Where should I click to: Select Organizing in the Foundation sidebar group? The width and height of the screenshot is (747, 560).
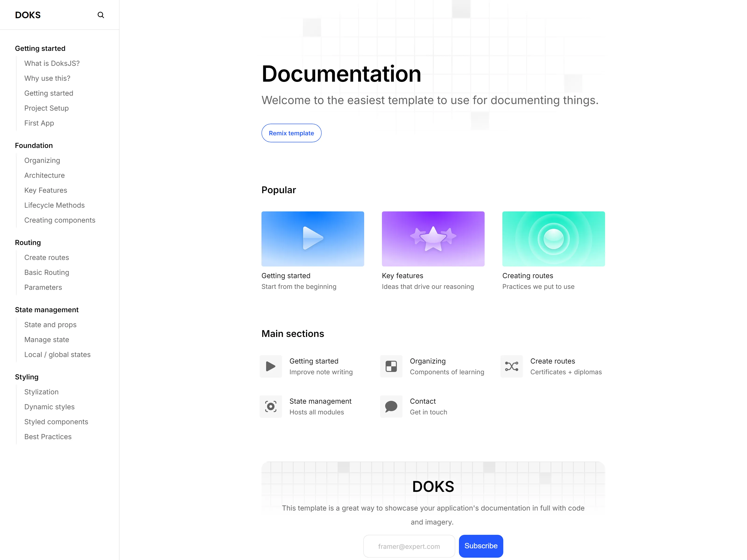pyautogui.click(x=42, y=160)
